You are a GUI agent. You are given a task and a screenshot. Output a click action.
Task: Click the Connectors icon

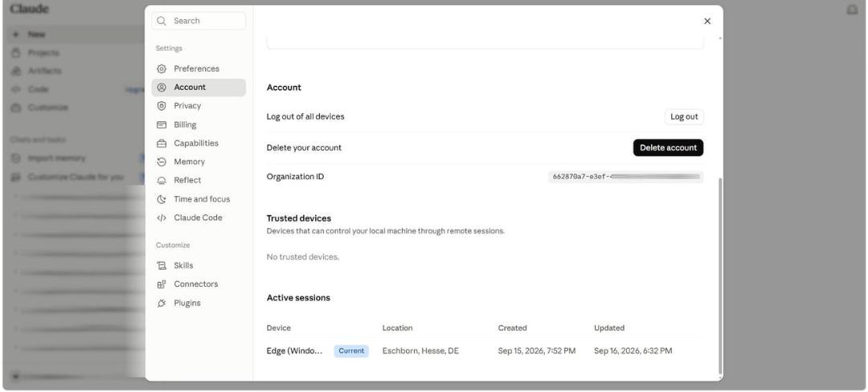(162, 284)
